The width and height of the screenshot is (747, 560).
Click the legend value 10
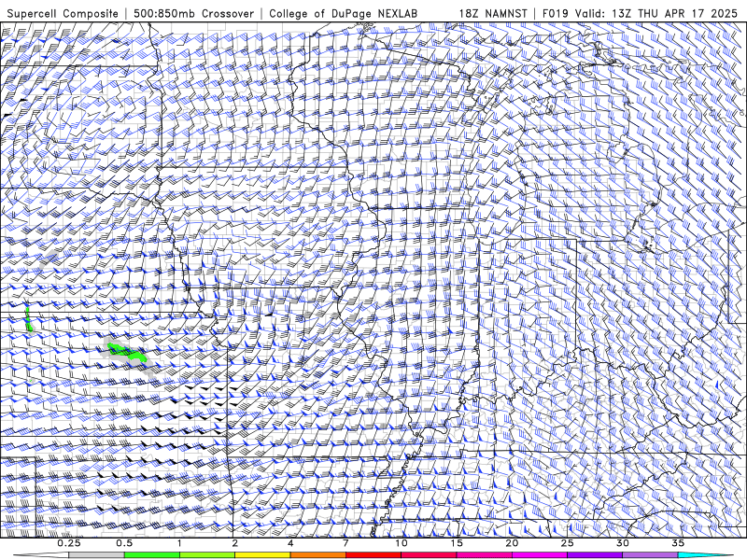402,543
